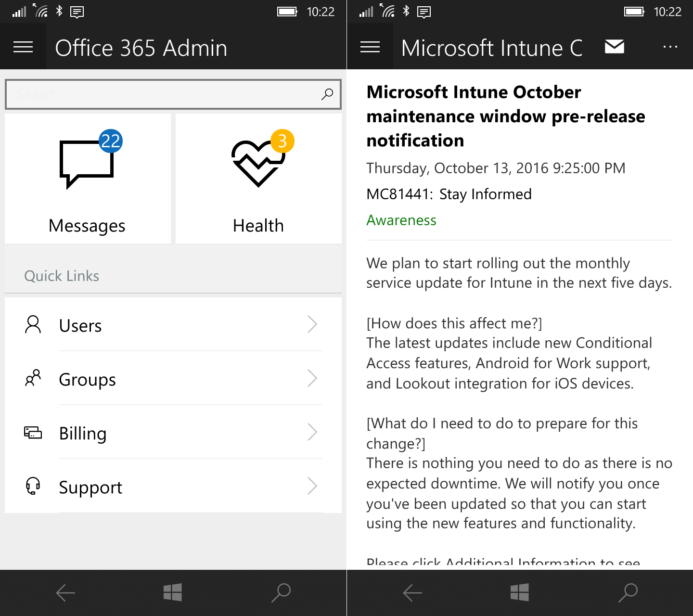Open hamburger menu in Office 365 Admin
Image resolution: width=693 pixels, height=616 pixels.
tap(23, 47)
